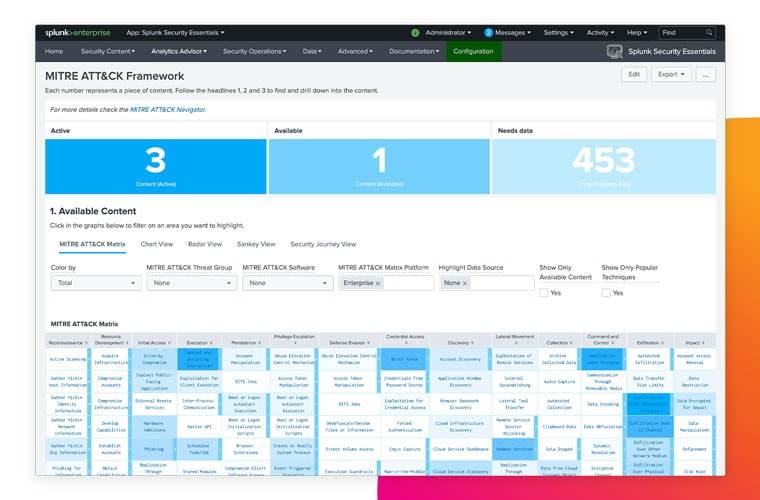Click the Splunk Security Essentials app icon

pos(615,51)
